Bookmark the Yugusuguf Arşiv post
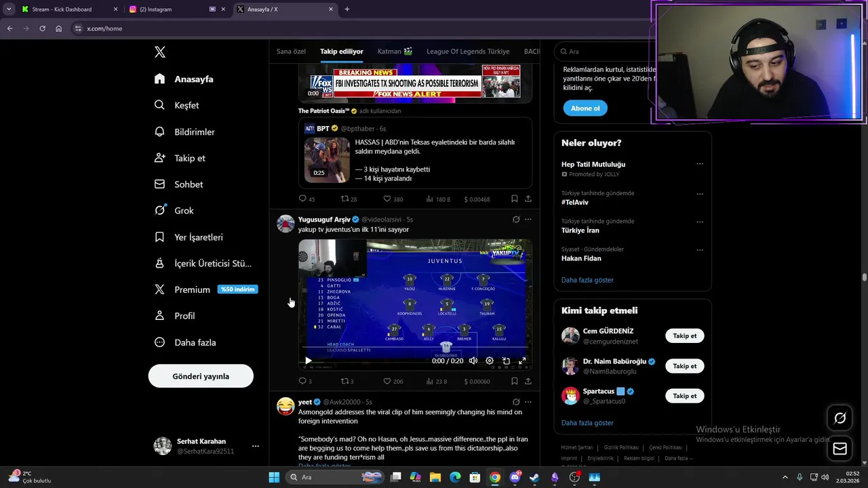This screenshot has height=488, width=868. [x=514, y=381]
